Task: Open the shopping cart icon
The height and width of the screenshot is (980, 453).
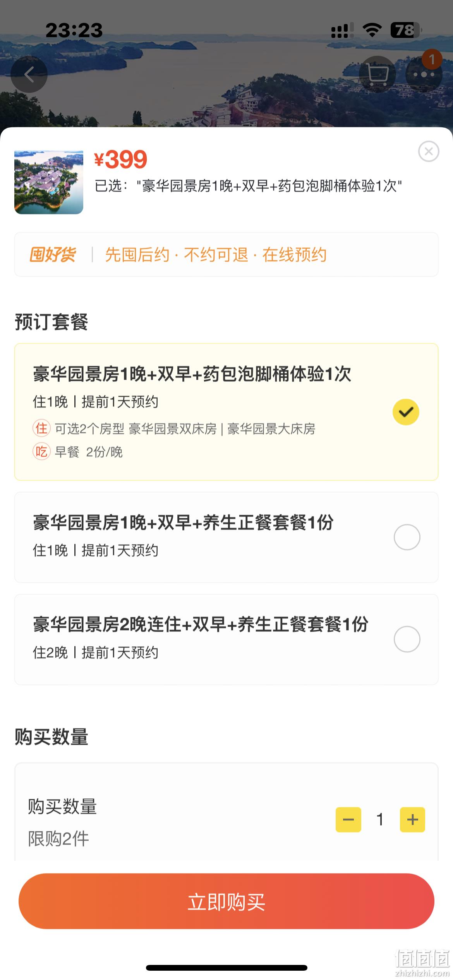Action: tap(377, 74)
